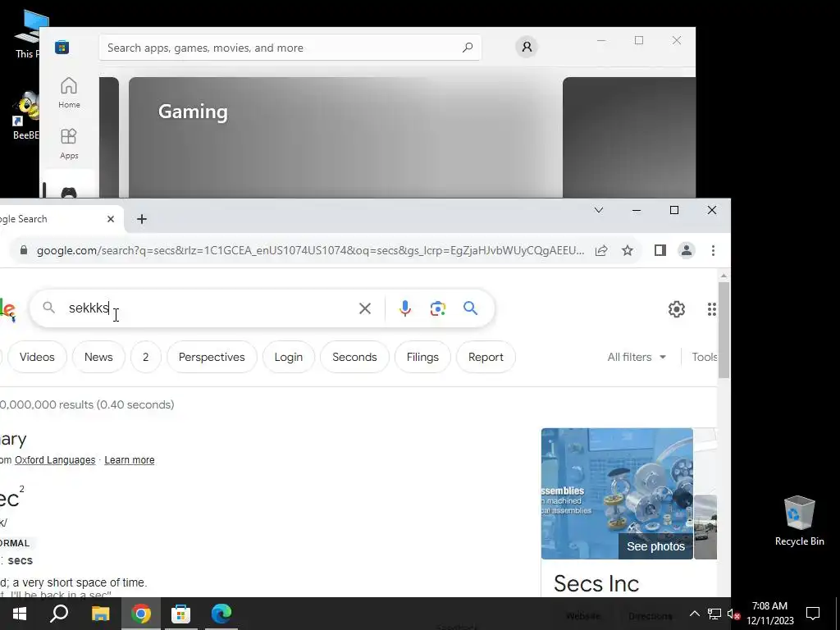The image size is (840, 630).
Task: Open the taskbar clock and date
Action: tap(769, 614)
